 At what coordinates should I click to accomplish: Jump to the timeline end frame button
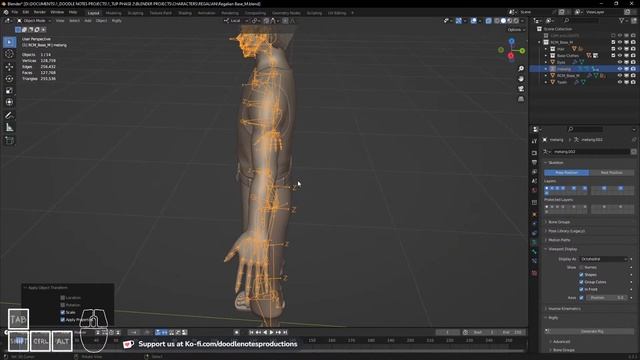tap(285, 333)
